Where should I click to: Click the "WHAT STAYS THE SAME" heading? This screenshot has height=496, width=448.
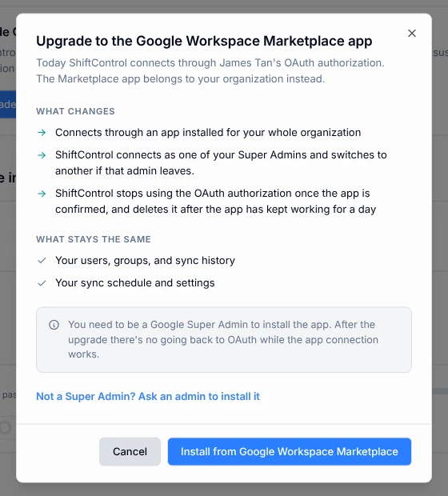tap(94, 239)
